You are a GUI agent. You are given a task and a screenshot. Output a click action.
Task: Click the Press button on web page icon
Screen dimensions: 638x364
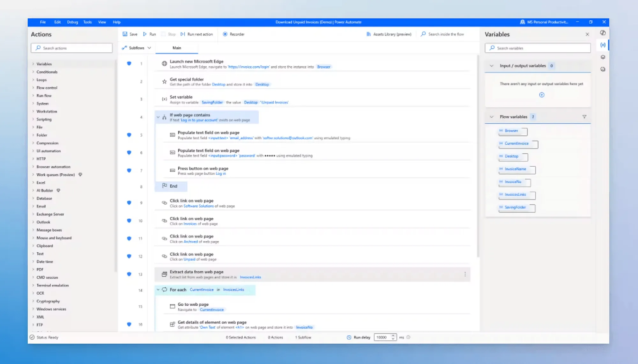172,171
